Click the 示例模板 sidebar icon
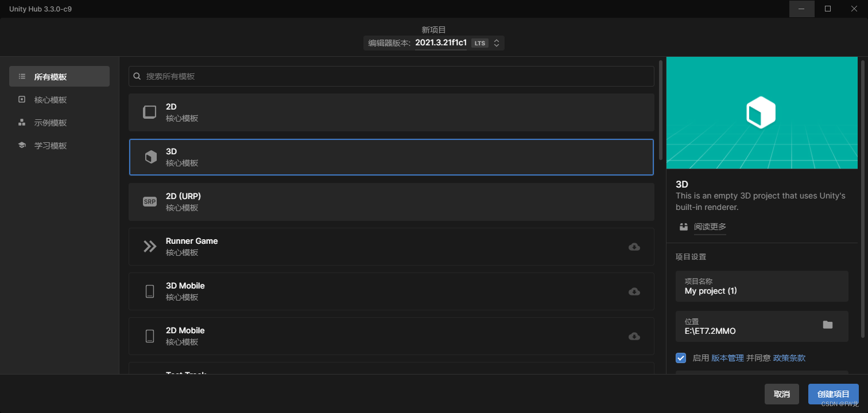Viewport: 868px width, 413px height. (x=22, y=122)
